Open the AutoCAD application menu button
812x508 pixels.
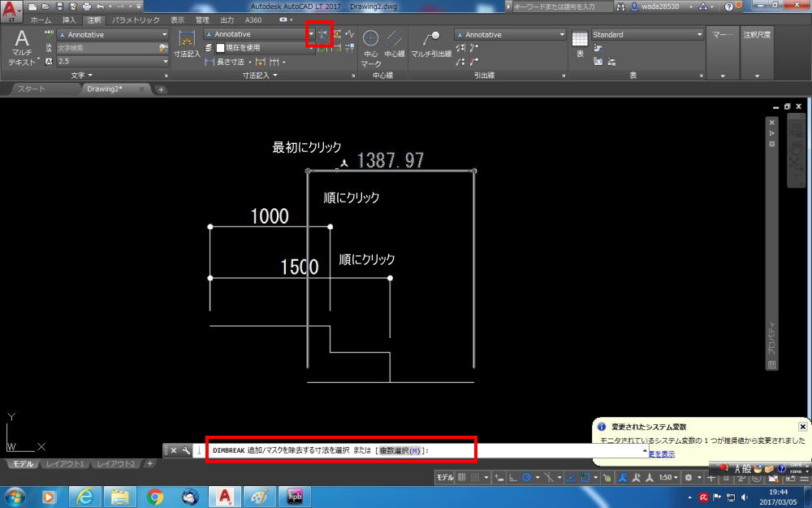click(11, 11)
